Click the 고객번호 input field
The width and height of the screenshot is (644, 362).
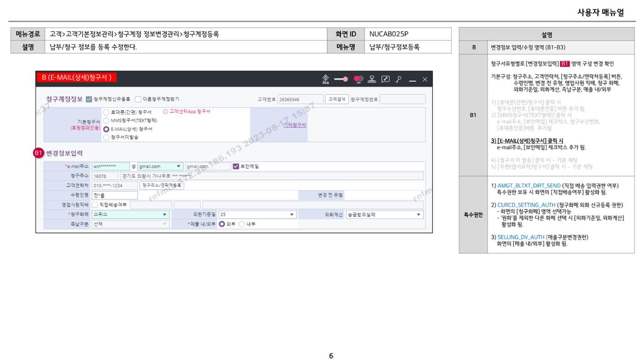pos(300,99)
